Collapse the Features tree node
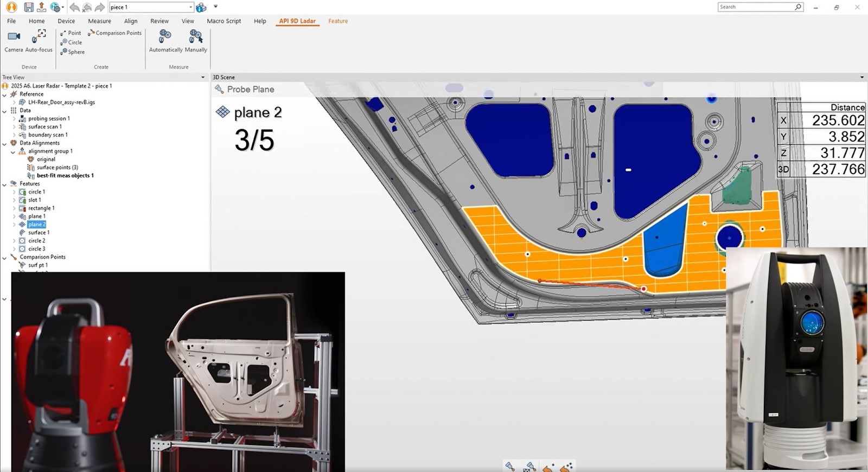 click(4, 184)
